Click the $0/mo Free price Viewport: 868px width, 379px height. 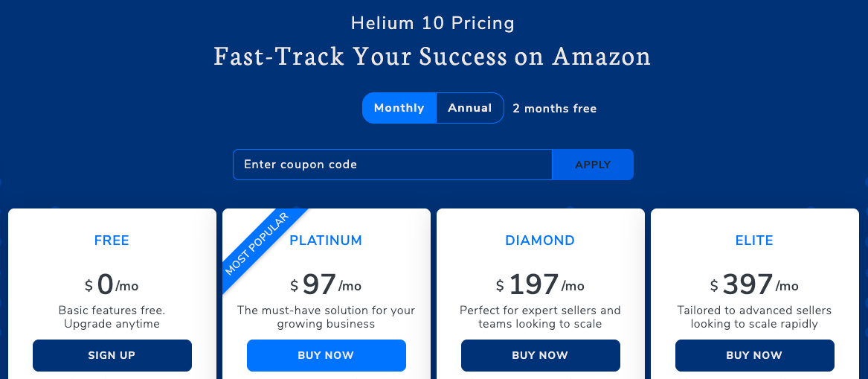pyautogui.click(x=112, y=284)
